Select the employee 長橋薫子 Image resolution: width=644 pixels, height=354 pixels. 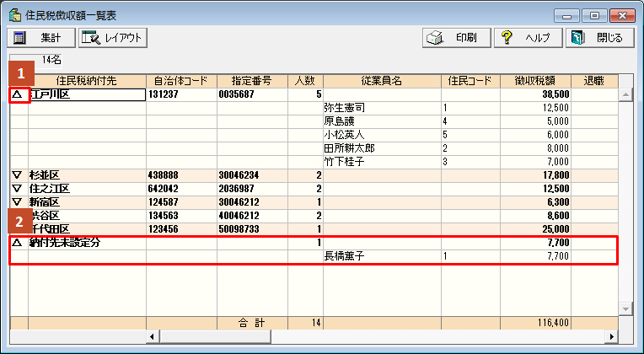(344, 256)
